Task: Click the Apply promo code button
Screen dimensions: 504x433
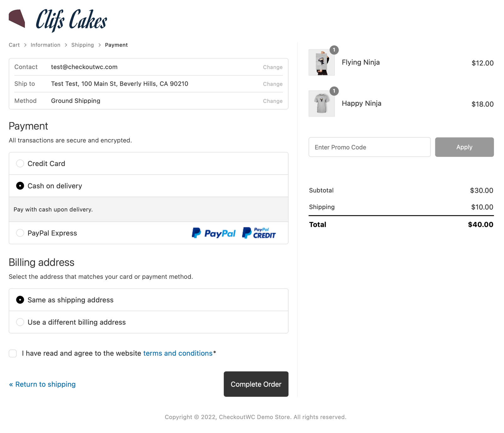Action: pyautogui.click(x=464, y=147)
